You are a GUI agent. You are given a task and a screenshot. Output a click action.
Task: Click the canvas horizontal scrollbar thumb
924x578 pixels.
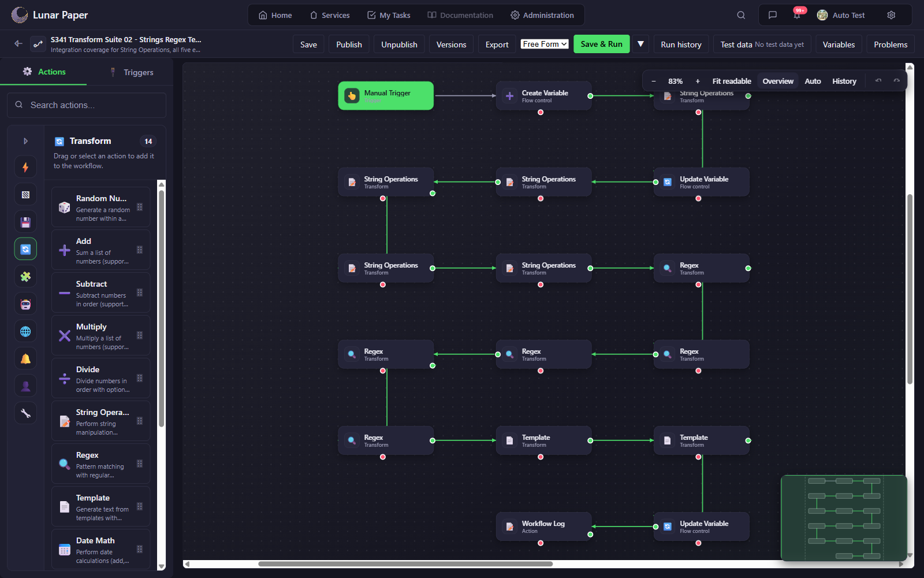pyautogui.click(x=405, y=564)
